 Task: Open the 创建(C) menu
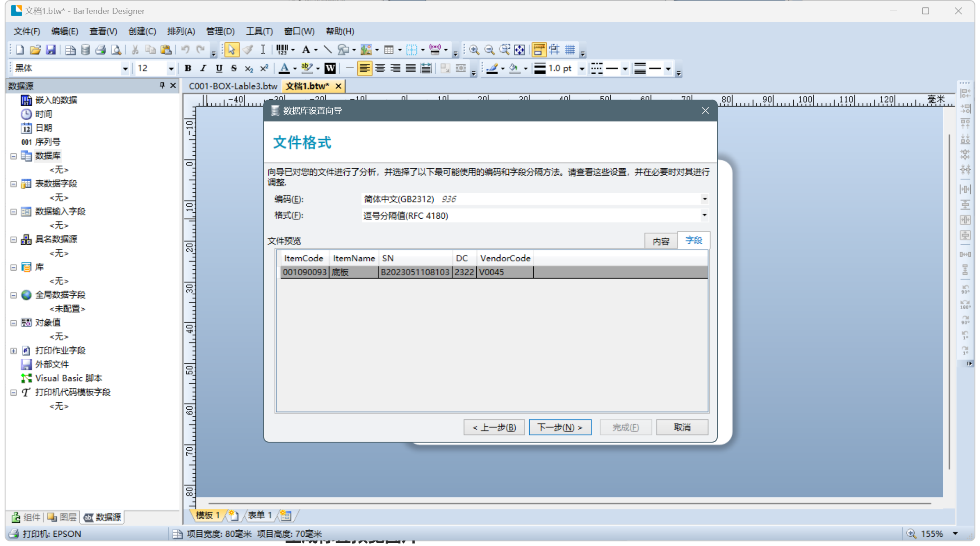coord(142,31)
